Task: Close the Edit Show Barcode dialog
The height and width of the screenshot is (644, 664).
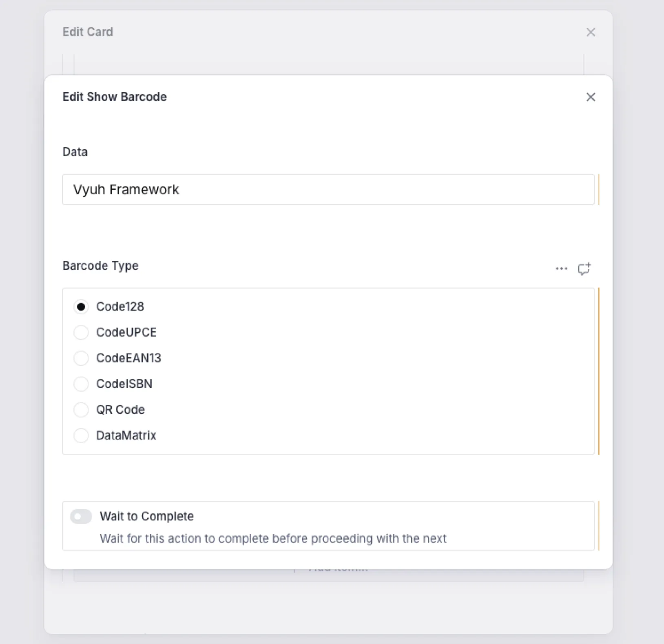Action: coord(590,97)
